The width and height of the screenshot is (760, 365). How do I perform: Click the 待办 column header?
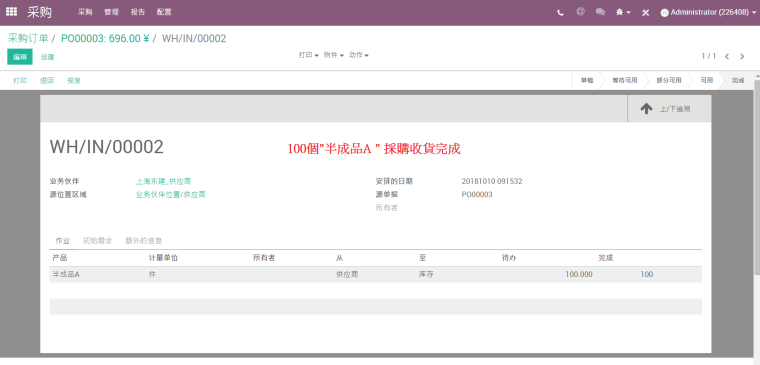pyautogui.click(x=509, y=258)
